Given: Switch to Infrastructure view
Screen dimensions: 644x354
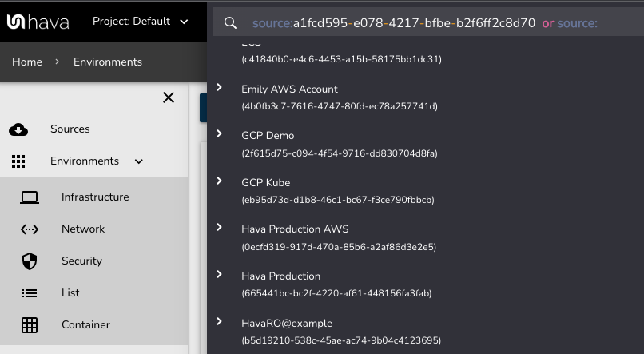Looking at the screenshot, I should click(x=95, y=197).
